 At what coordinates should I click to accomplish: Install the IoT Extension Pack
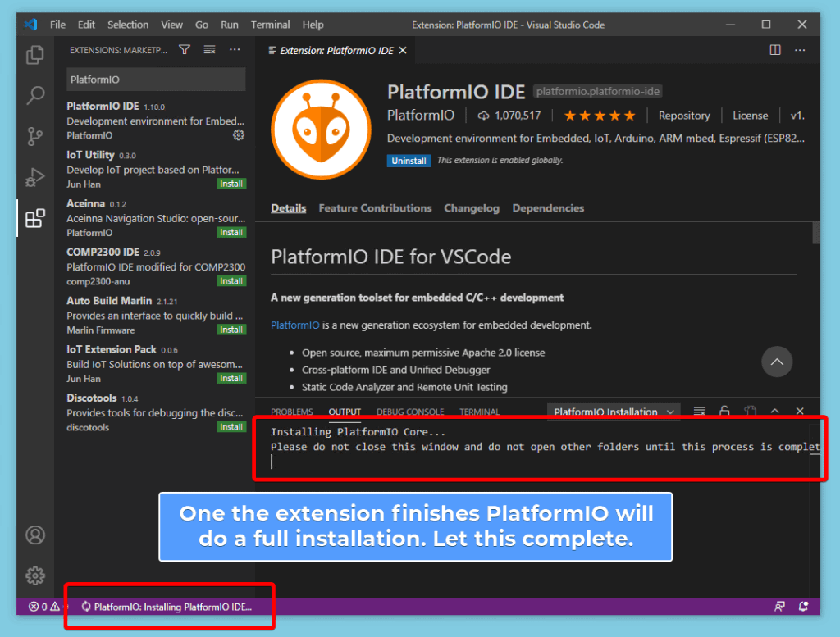click(231, 379)
